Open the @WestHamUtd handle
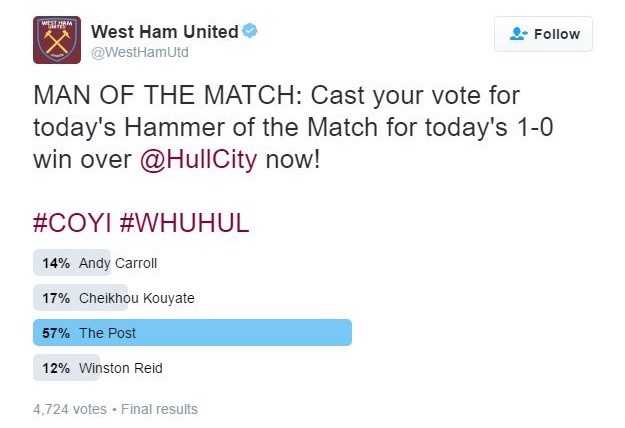This screenshot has width=625, height=428. coord(140,52)
